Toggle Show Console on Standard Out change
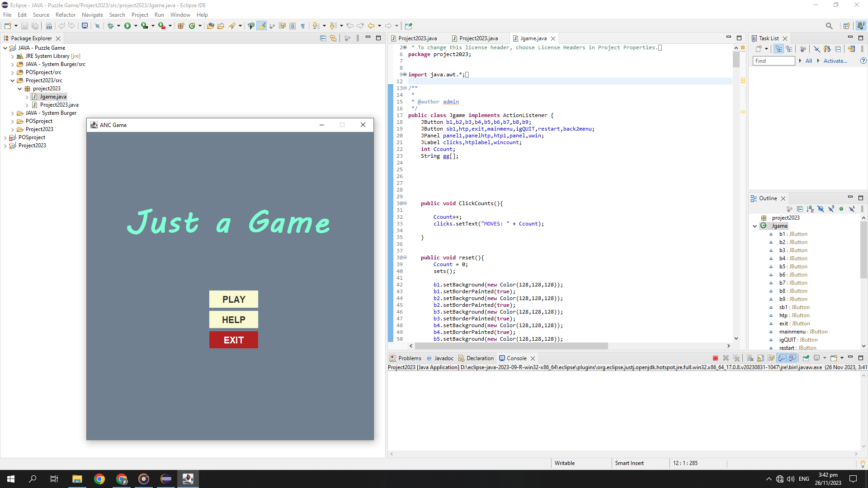Image resolution: width=868 pixels, height=488 pixels. pos(782,358)
